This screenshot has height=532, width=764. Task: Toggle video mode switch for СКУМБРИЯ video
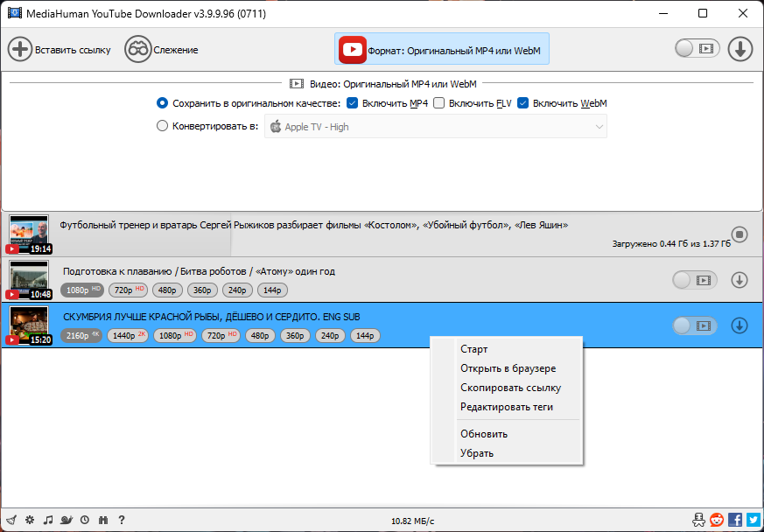(694, 325)
